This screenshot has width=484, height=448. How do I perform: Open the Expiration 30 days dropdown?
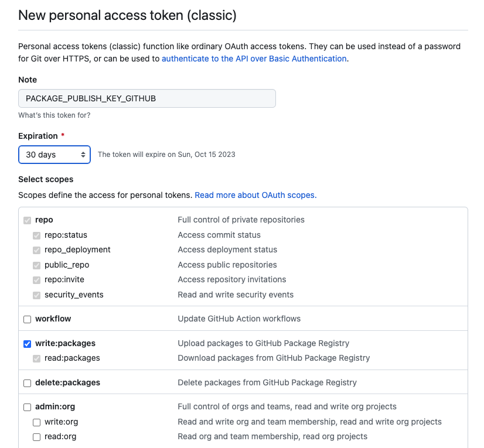54,155
